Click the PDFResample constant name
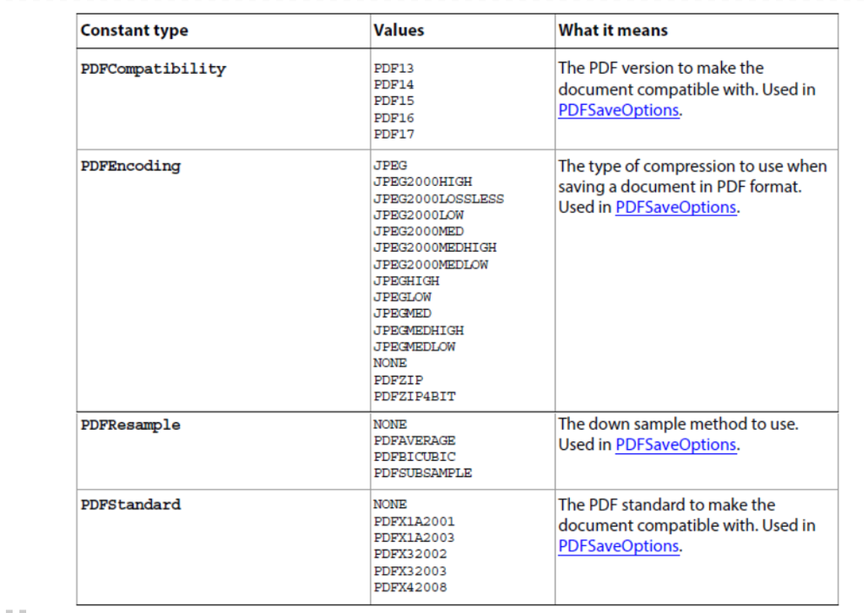This screenshot has height=613, width=868. pyautogui.click(x=130, y=425)
